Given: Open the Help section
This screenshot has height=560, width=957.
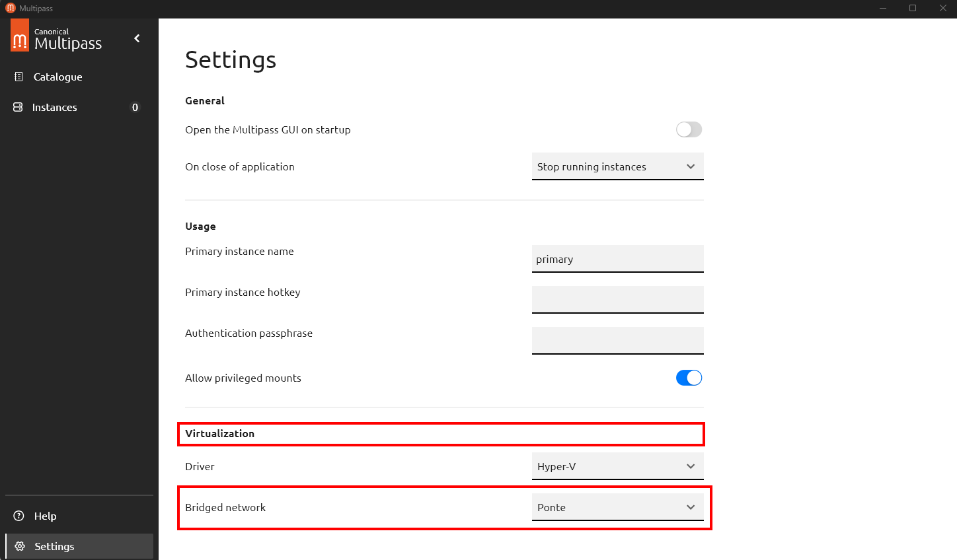Looking at the screenshot, I should (x=45, y=516).
